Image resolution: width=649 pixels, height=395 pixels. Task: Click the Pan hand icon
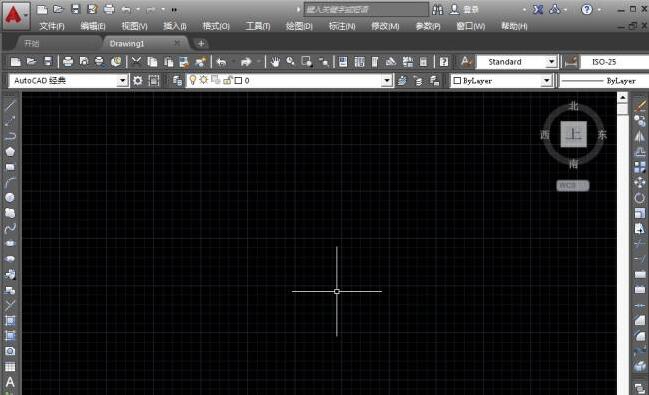point(275,62)
